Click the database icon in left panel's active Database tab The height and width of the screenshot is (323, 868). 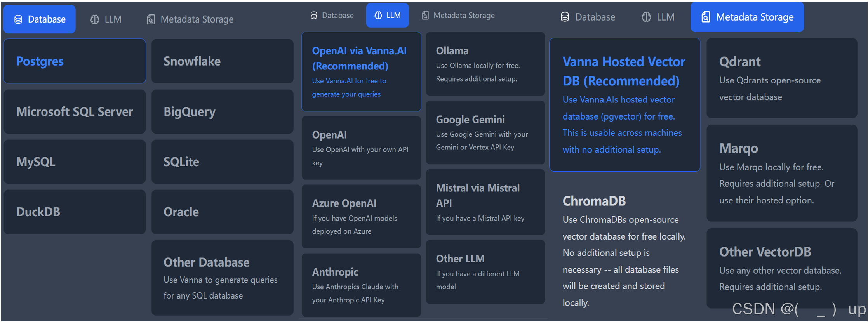point(18,19)
